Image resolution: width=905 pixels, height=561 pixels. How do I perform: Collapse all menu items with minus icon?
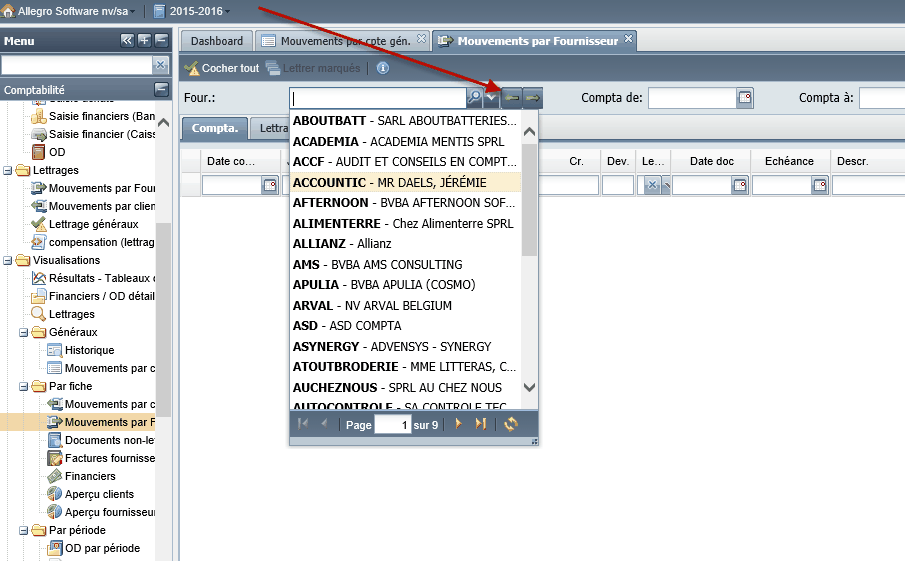coord(162,40)
